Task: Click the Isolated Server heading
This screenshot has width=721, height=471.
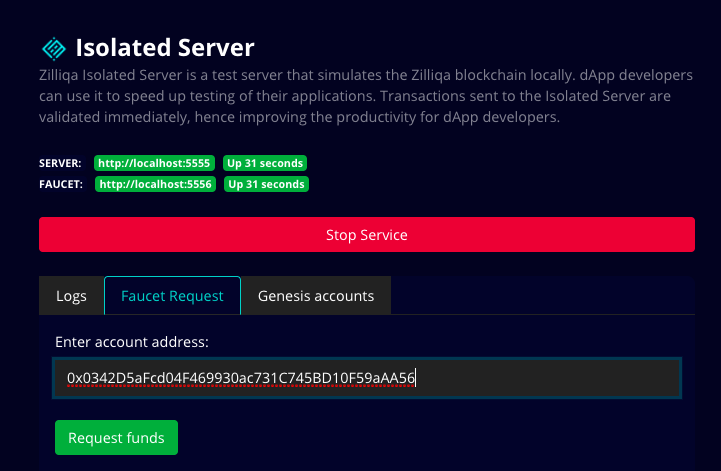Action: (165, 47)
